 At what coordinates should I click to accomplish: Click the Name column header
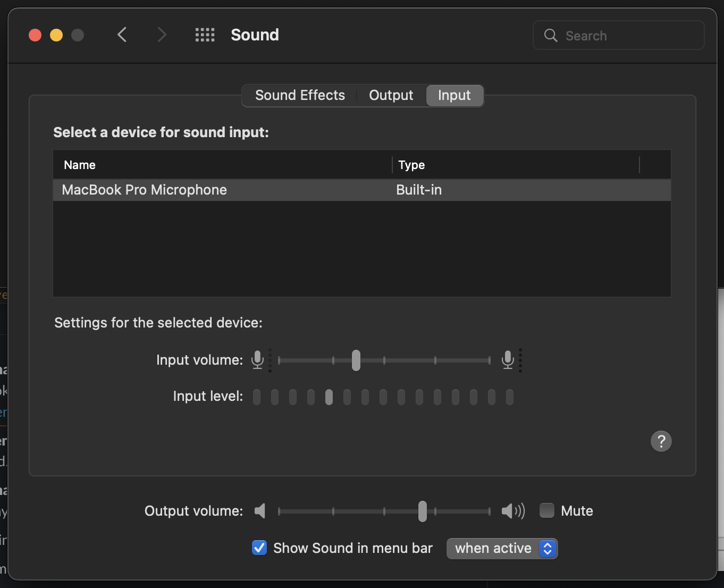click(x=223, y=165)
